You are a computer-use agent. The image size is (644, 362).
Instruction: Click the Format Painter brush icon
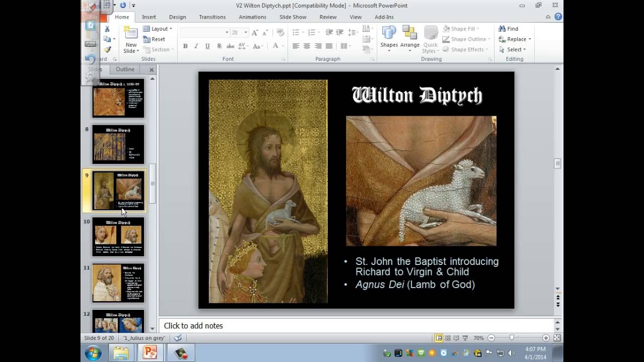[107, 49]
